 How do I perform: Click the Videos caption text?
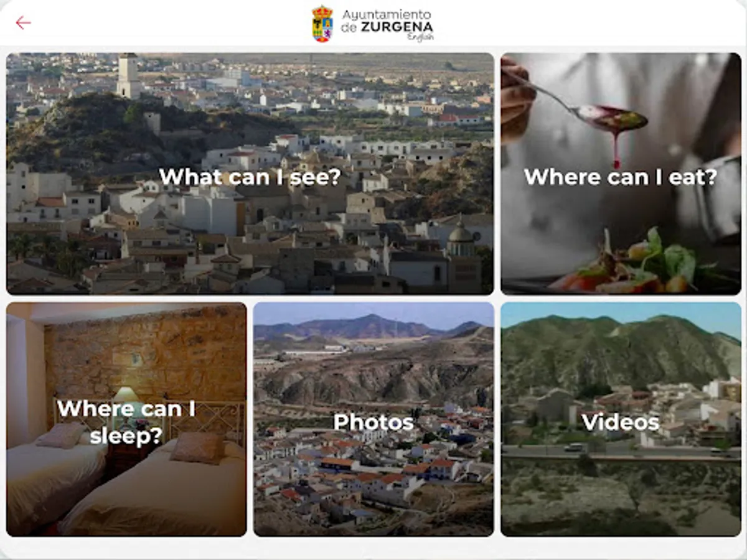621,422
